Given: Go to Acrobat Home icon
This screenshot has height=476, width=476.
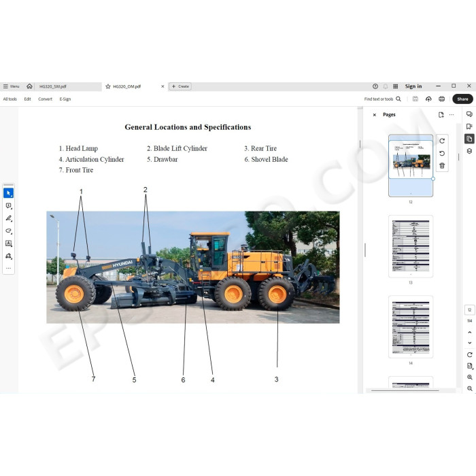Looking at the screenshot, I should click(29, 86).
